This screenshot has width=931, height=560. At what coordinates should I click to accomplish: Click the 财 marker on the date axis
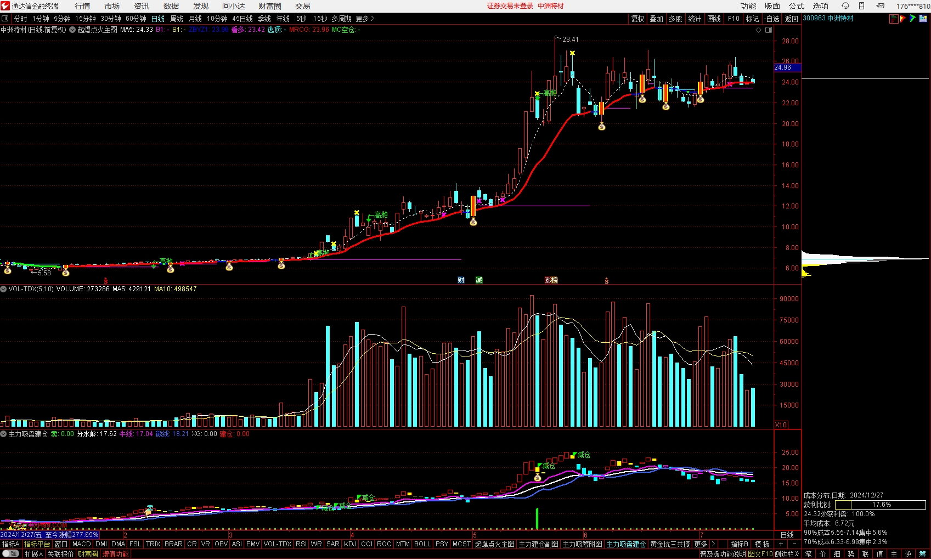click(x=461, y=280)
